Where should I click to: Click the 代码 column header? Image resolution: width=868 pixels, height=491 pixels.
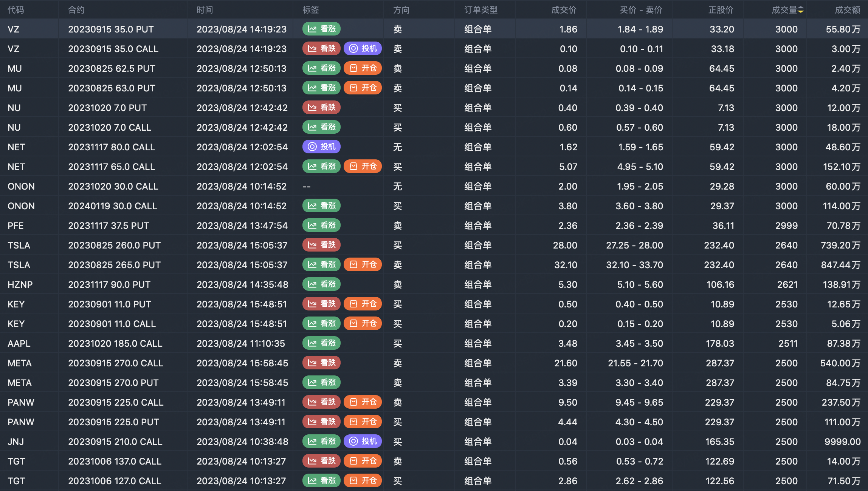point(15,10)
